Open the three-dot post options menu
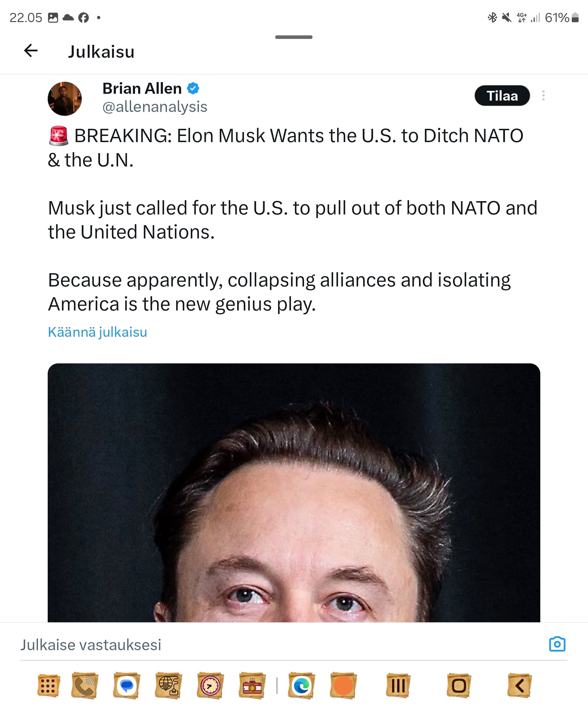Image resolution: width=588 pixels, height=706 pixels. tap(543, 96)
